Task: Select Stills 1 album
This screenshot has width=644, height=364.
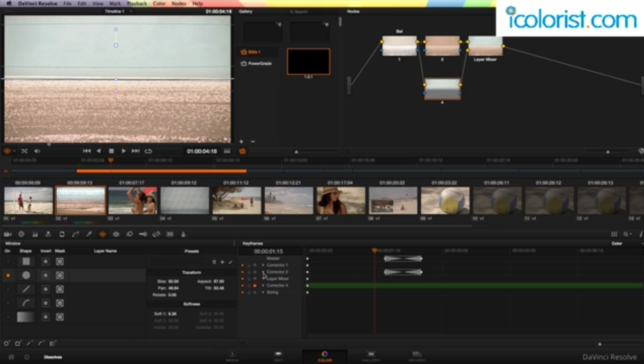Action: tap(254, 52)
